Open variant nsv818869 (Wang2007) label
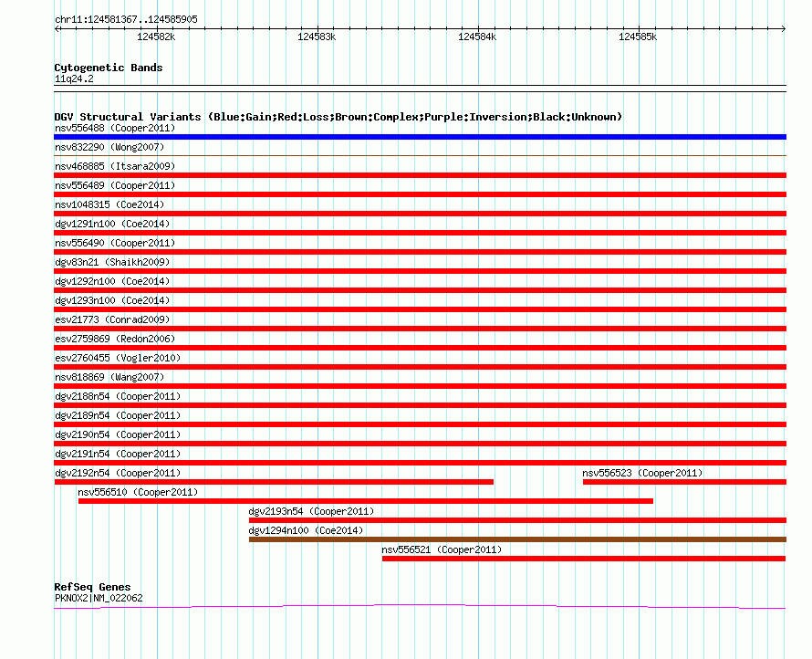Viewport: 812px width, 659px height. click(x=109, y=377)
